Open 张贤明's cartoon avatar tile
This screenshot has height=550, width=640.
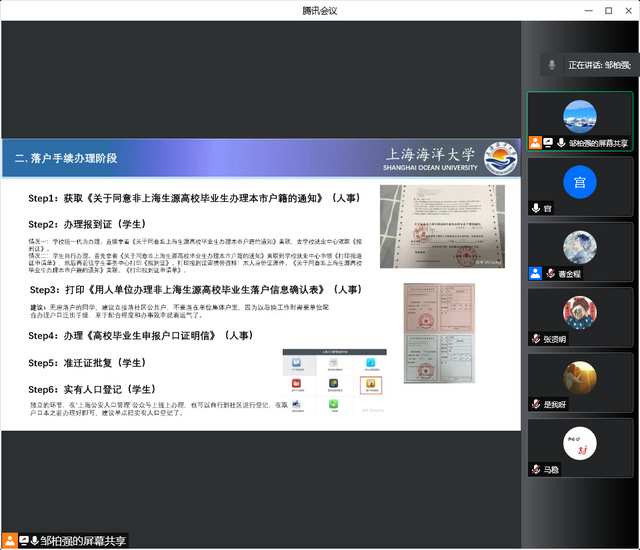(580, 312)
